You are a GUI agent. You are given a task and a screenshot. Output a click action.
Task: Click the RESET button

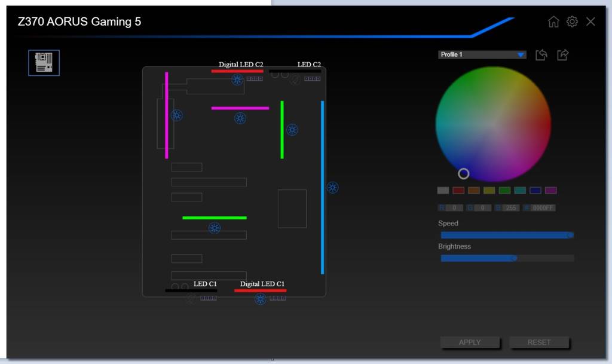coord(539,342)
